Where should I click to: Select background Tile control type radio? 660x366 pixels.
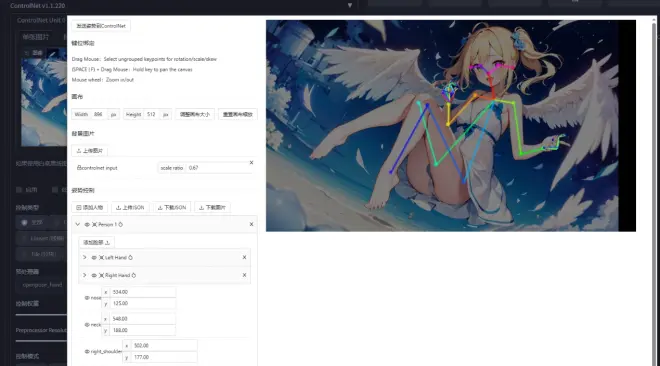39,254
